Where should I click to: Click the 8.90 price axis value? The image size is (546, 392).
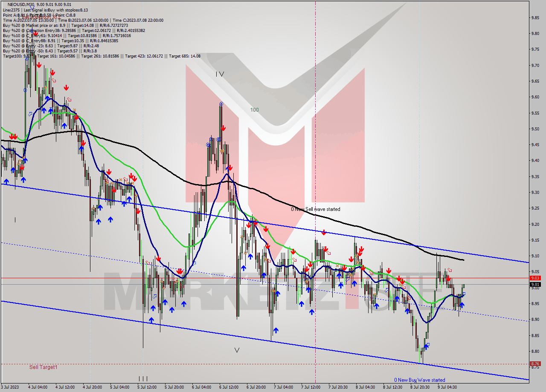[535, 320]
